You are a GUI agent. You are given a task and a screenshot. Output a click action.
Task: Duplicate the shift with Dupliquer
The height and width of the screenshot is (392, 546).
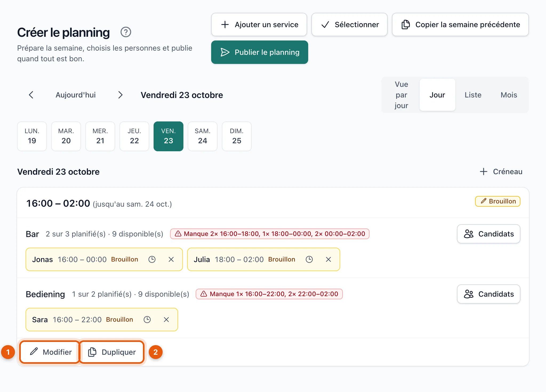(x=111, y=352)
